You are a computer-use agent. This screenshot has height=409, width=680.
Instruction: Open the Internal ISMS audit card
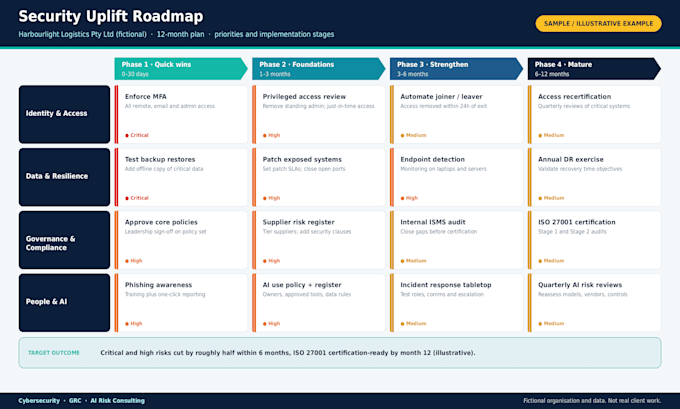coord(456,240)
